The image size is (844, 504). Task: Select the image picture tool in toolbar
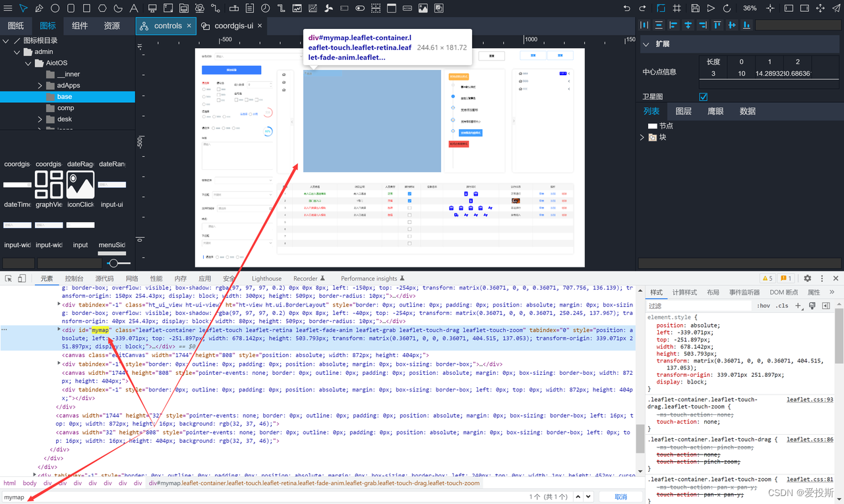pos(423,9)
